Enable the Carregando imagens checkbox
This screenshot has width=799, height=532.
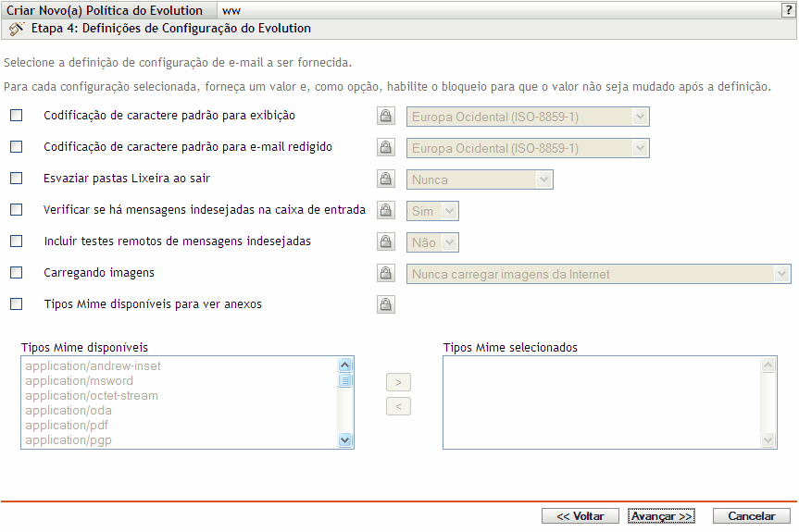click(x=17, y=273)
